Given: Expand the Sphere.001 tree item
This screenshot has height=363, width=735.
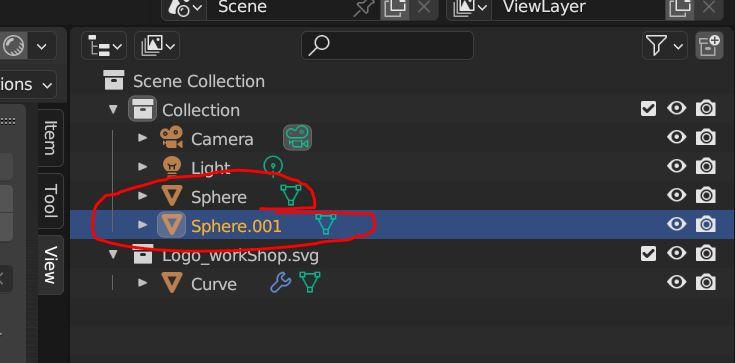Looking at the screenshot, I should (x=142, y=225).
